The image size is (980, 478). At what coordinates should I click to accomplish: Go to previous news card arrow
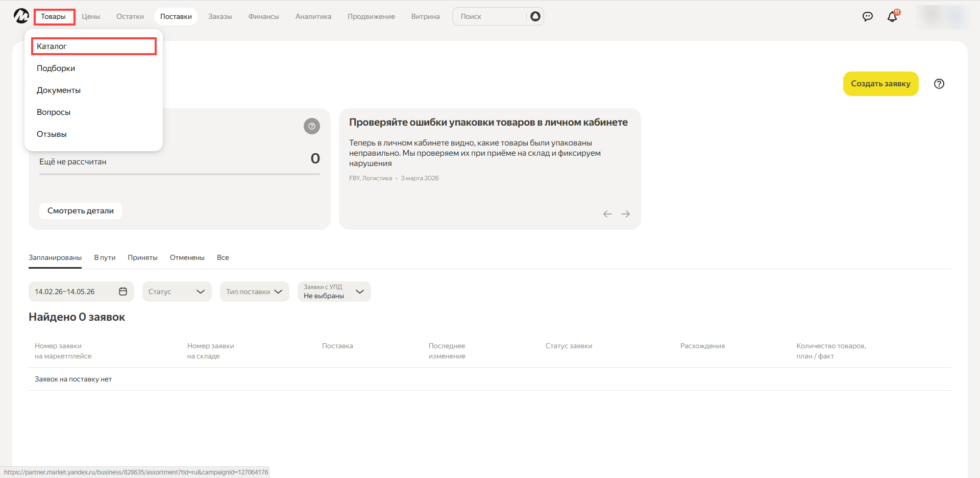(x=607, y=214)
